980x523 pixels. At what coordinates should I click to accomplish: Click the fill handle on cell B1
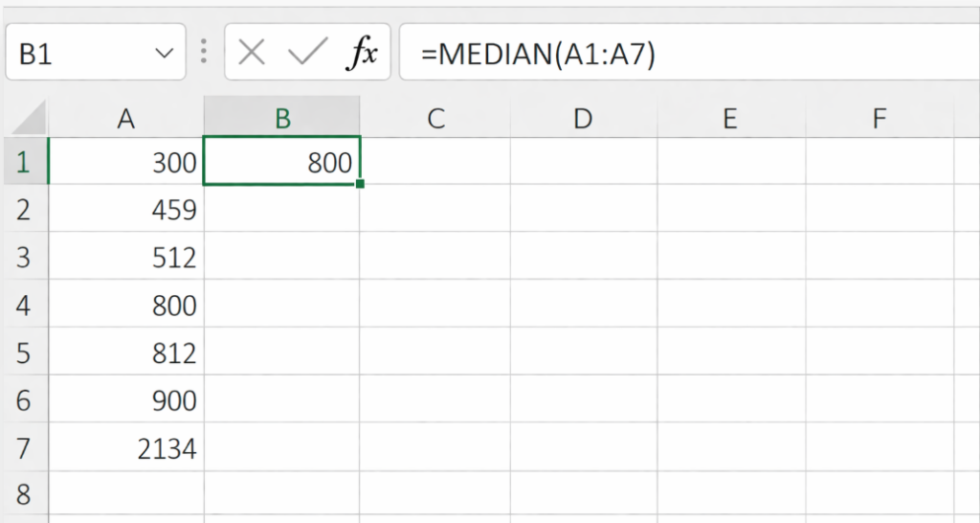click(360, 183)
